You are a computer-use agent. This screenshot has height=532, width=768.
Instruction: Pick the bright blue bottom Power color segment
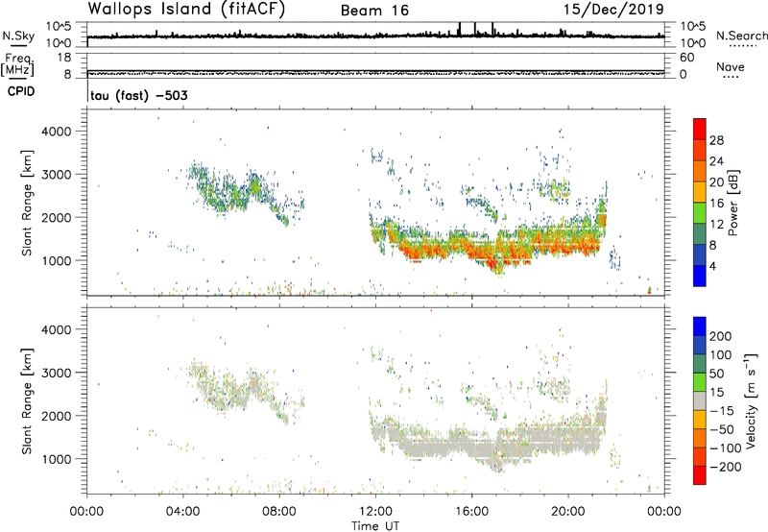tap(700, 276)
